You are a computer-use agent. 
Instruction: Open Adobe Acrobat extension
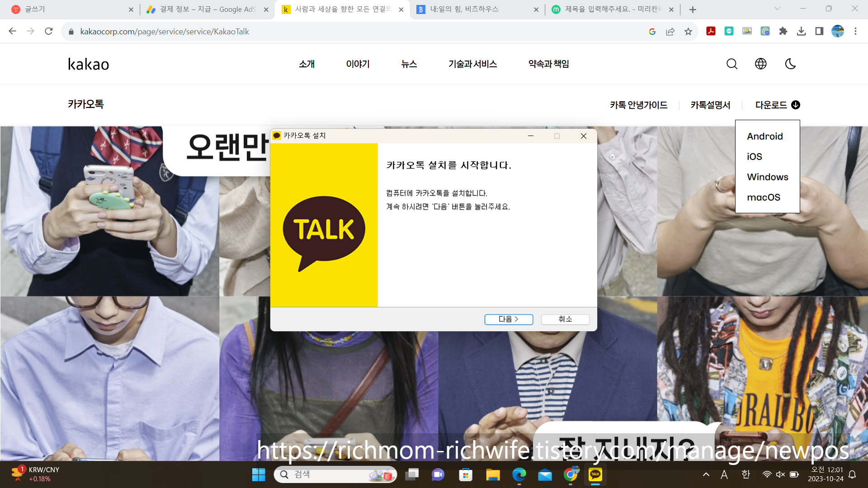tap(711, 31)
